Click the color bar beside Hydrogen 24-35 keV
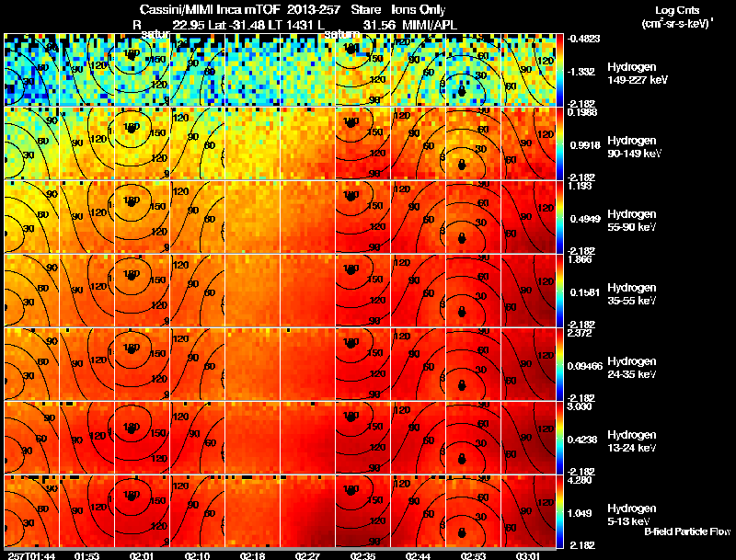Viewport: 736px width, 560px height. (x=559, y=364)
